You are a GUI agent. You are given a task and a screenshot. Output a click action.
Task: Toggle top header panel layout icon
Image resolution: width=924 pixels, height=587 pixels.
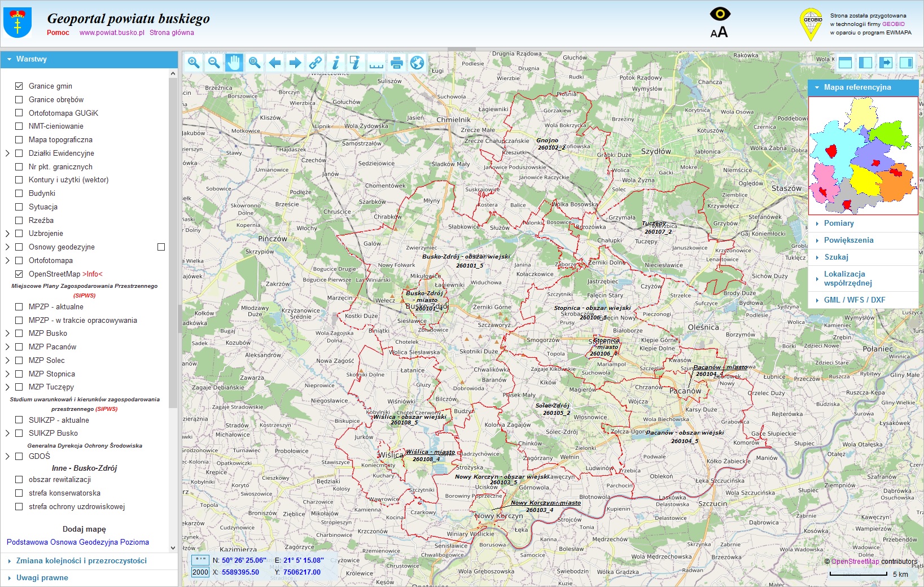click(x=845, y=63)
